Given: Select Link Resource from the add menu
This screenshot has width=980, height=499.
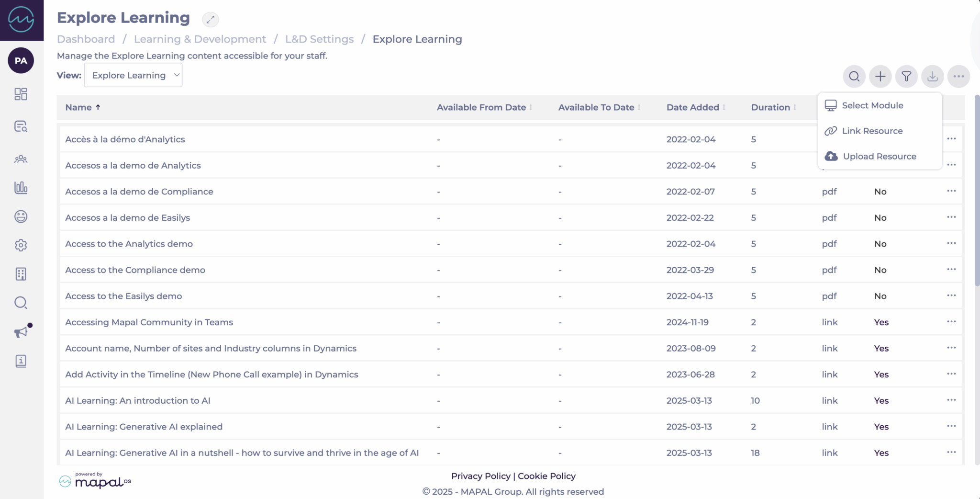Looking at the screenshot, I should click(x=872, y=131).
